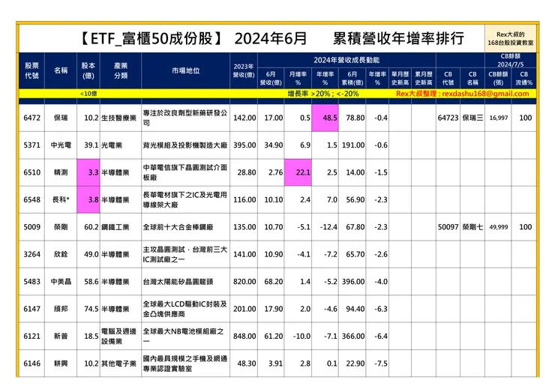This screenshot has width=555, height=392.
Task: Click the 名稱 column header
Action: point(61,70)
